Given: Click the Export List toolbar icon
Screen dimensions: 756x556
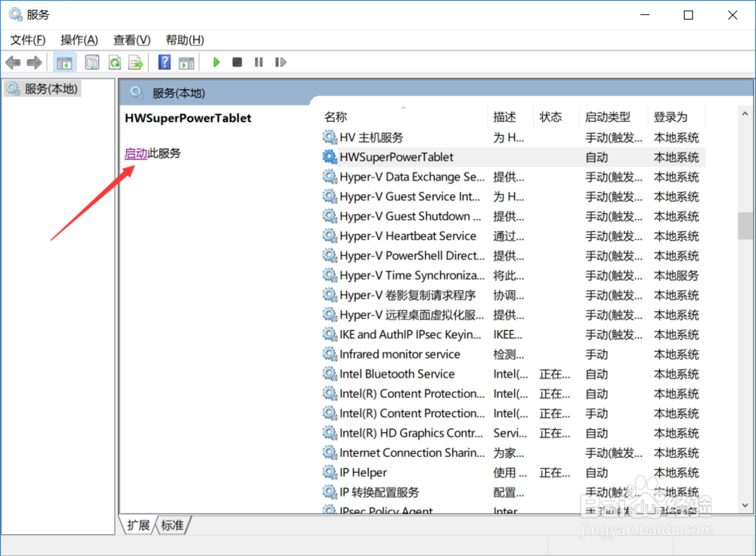Looking at the screenshot, I should (136, 62).
